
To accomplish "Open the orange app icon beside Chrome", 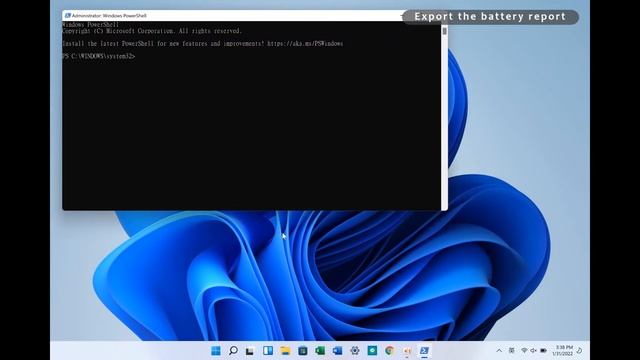I will point(407,351).
